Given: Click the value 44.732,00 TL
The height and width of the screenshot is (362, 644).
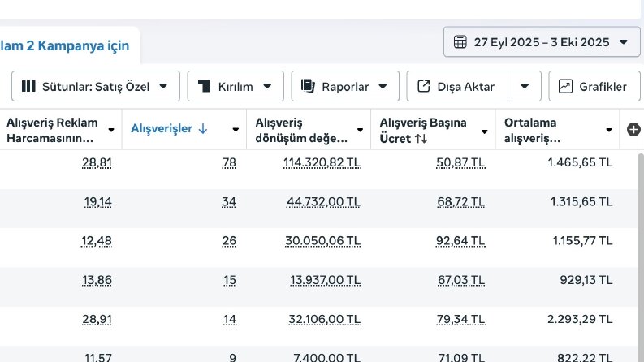Looking at the screenshot, I should coord(324,202).
